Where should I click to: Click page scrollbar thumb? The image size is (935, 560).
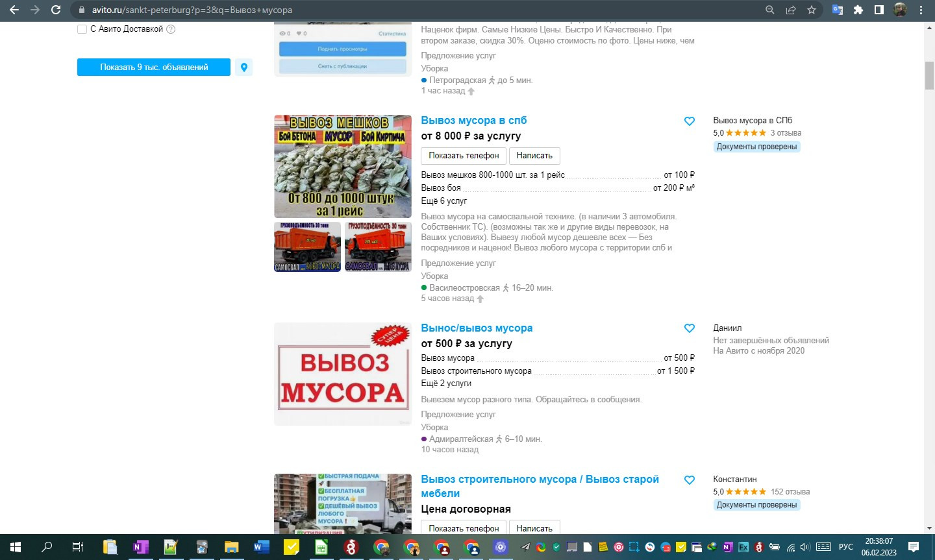click(929, 76)
